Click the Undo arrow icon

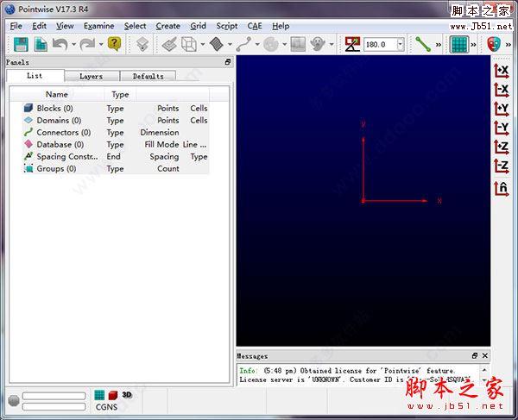coord(60,44)
